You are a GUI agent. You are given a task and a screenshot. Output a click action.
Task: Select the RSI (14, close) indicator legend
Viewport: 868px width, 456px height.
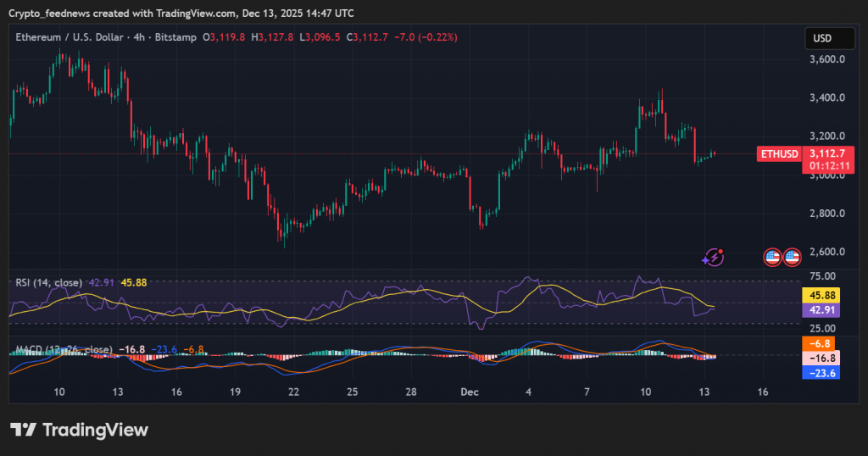coord(49,282)
